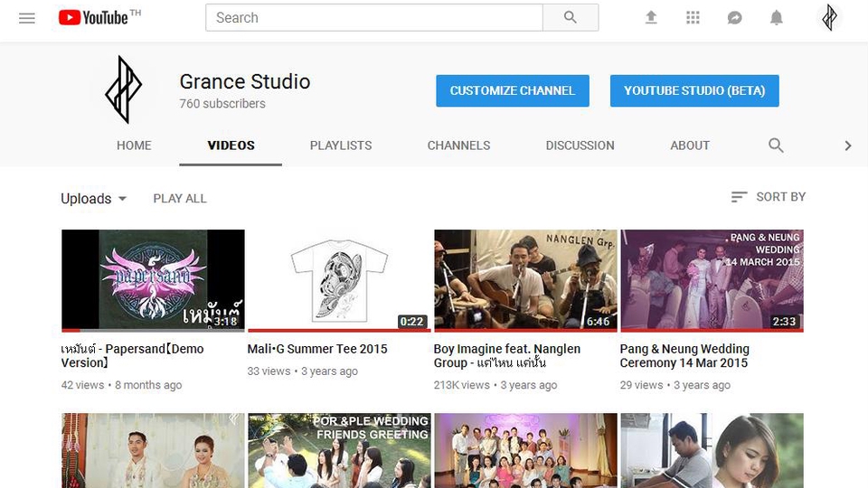
Task: Open the group photo on stage thumbnail
Action: pos(525,450)
